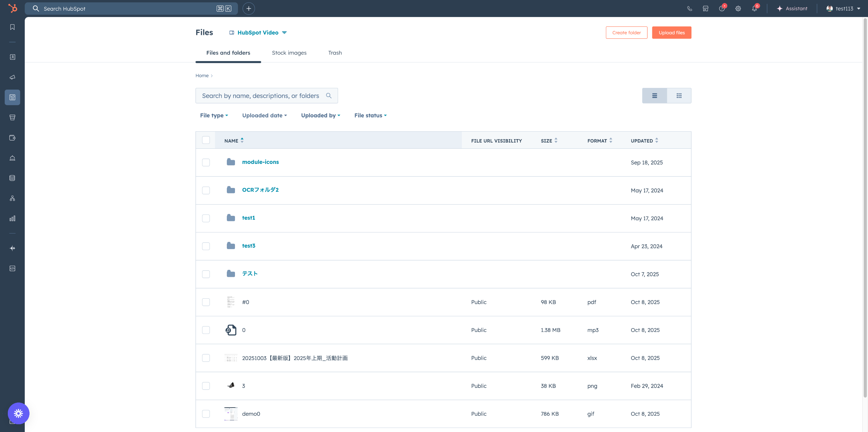The height and width of the screenshot is (432, 868).
Task: Open the HubSpot Video dropdown
Action: [x=258, y=33]
